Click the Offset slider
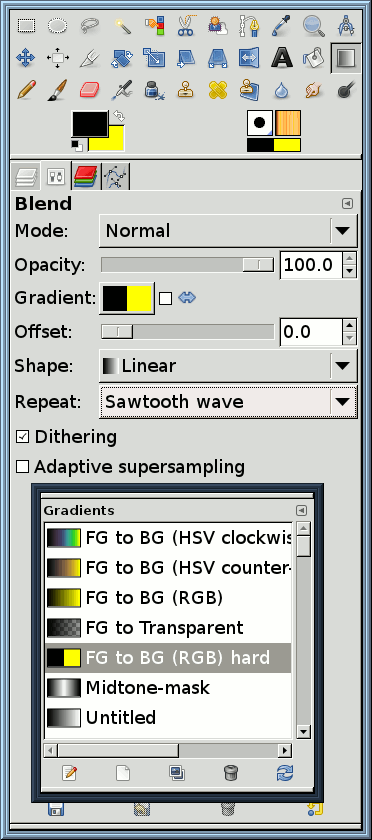Image resolution: width=372 pixels, height=840 pixels. pyautogui.click(x=188, y=332)
